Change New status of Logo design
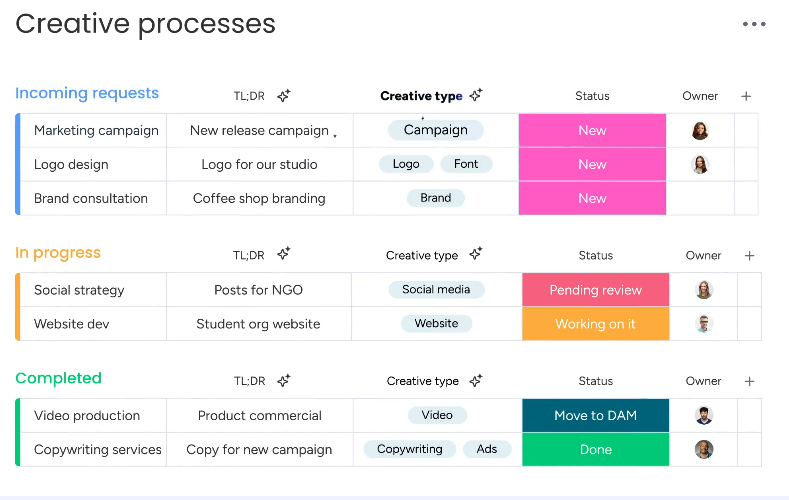Screen dimensions: 789x500 coord(592,164)
